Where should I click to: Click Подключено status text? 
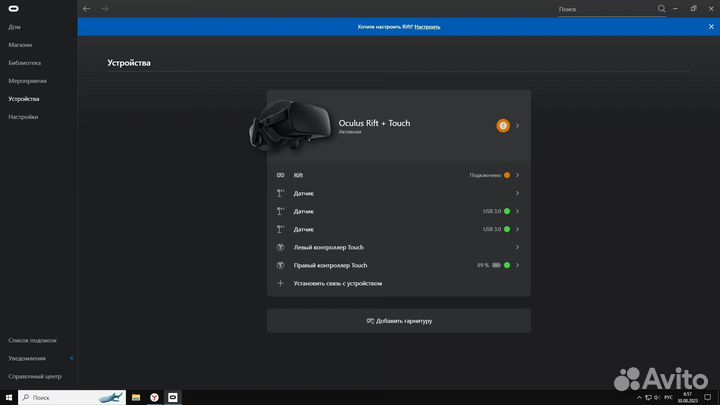pos(485,175)
